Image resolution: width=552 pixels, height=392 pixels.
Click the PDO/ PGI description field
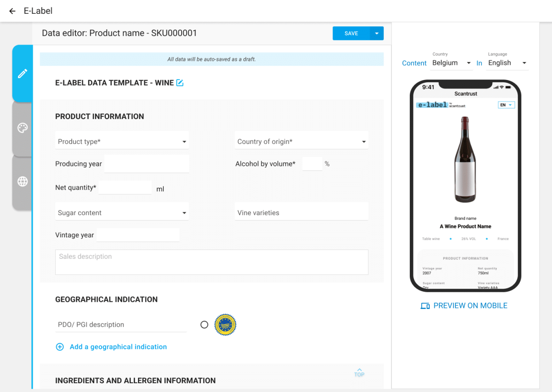pyautogui.click(x=121, y=324)
